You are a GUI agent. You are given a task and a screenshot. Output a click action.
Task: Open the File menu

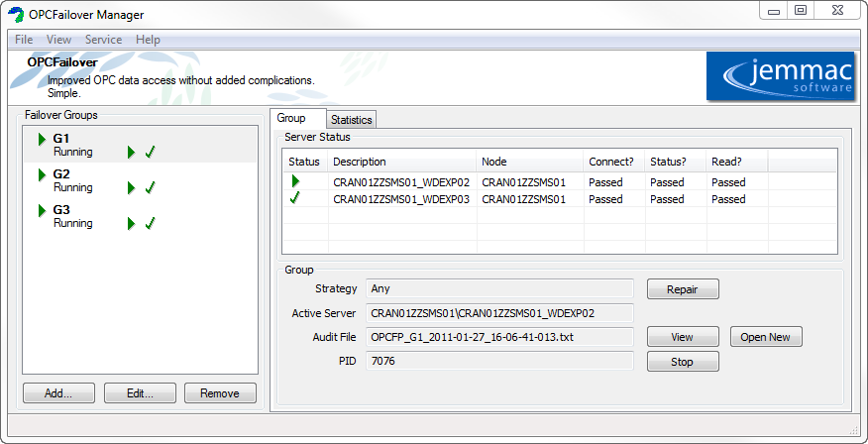pos(24,40)
